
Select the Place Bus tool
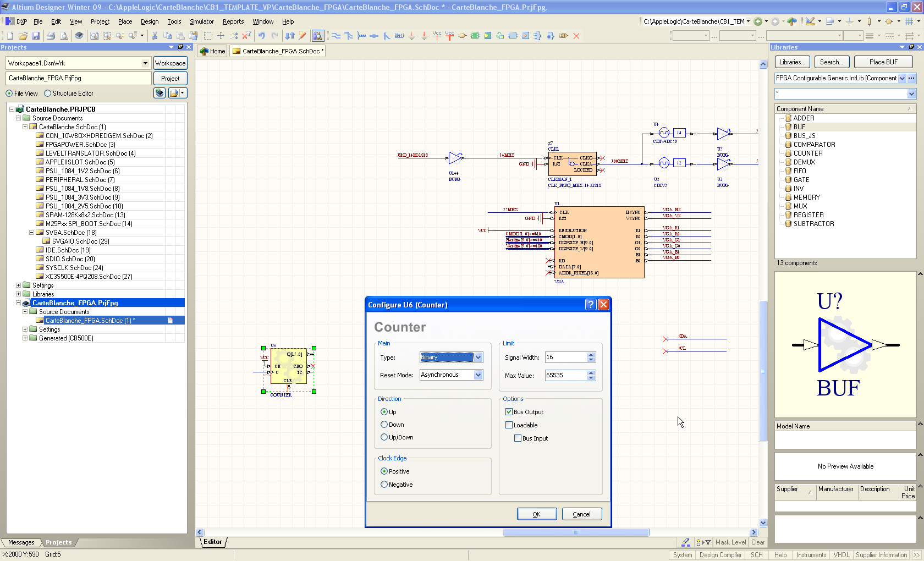[x=349, y=36]
